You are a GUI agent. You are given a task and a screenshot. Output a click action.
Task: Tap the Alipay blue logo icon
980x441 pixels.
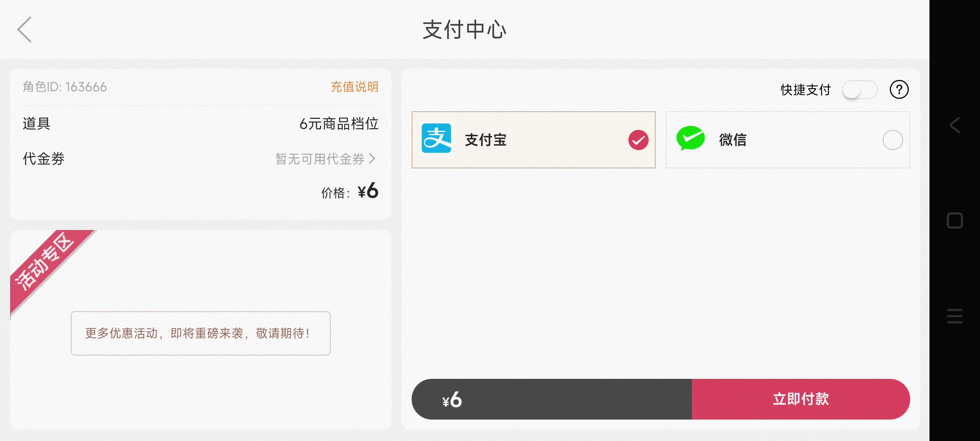pos(436,138)
